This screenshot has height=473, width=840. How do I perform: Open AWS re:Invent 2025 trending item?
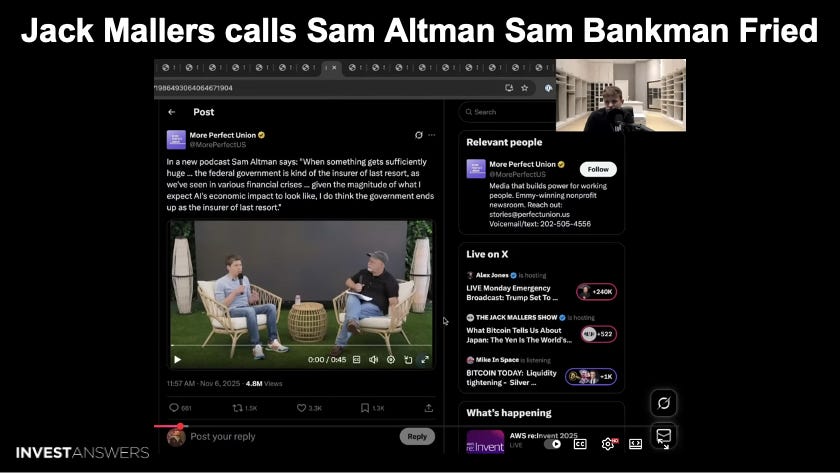point(543,436)
